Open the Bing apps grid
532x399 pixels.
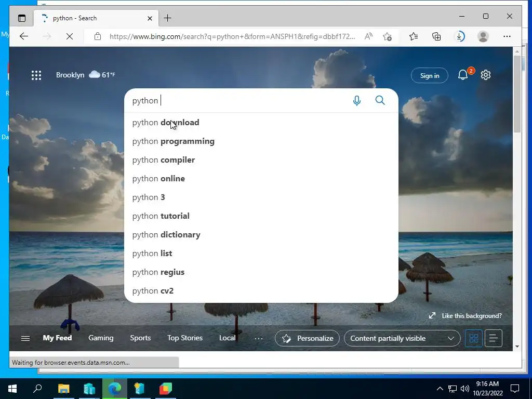coord(36,75)
